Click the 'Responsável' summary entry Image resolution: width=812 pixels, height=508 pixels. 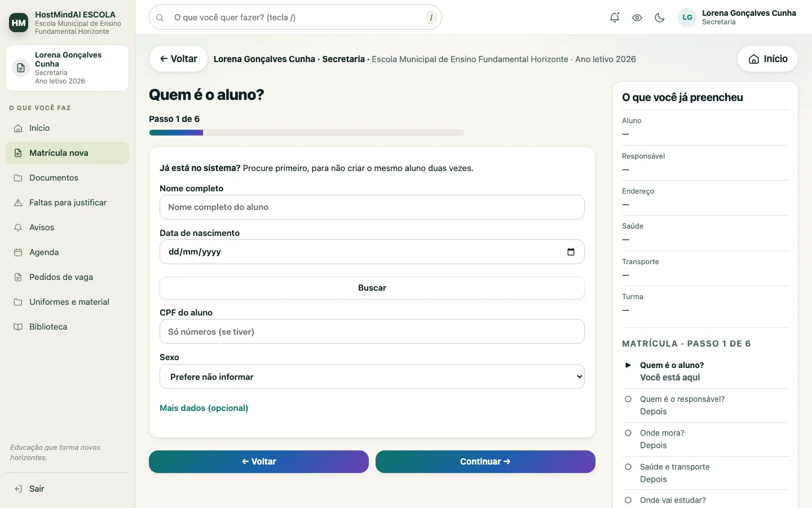pos(705,163)
